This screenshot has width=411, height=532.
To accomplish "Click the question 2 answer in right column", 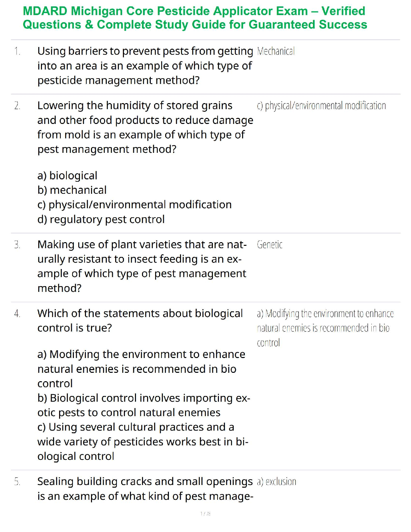I will click(321, 106).
